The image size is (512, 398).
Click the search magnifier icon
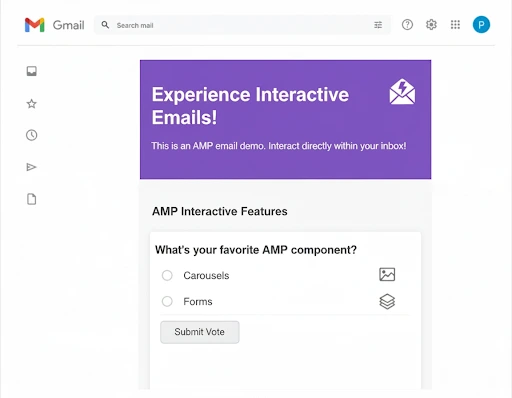pos(105,25)
